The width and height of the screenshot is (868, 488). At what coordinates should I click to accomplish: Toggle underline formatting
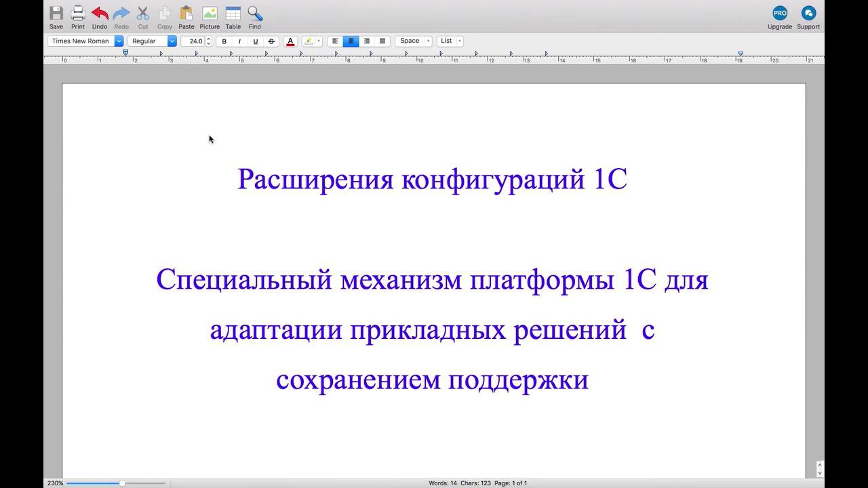256,41
